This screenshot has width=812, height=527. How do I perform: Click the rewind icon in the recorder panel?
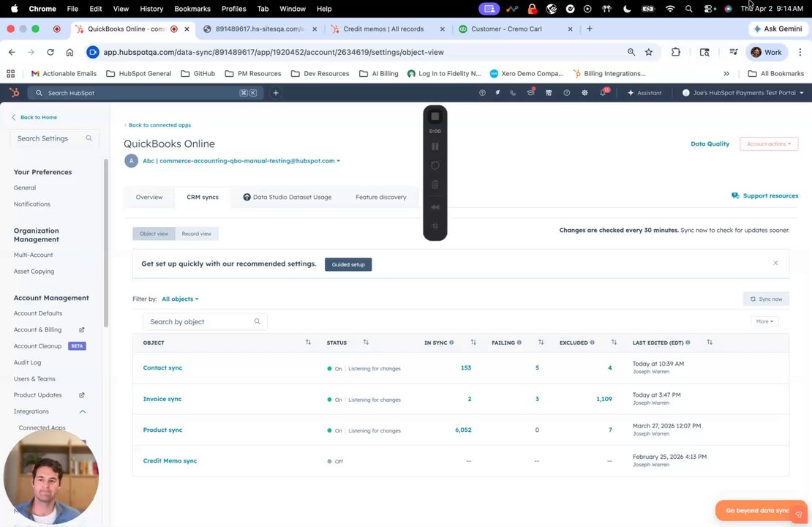pos(435,206)
